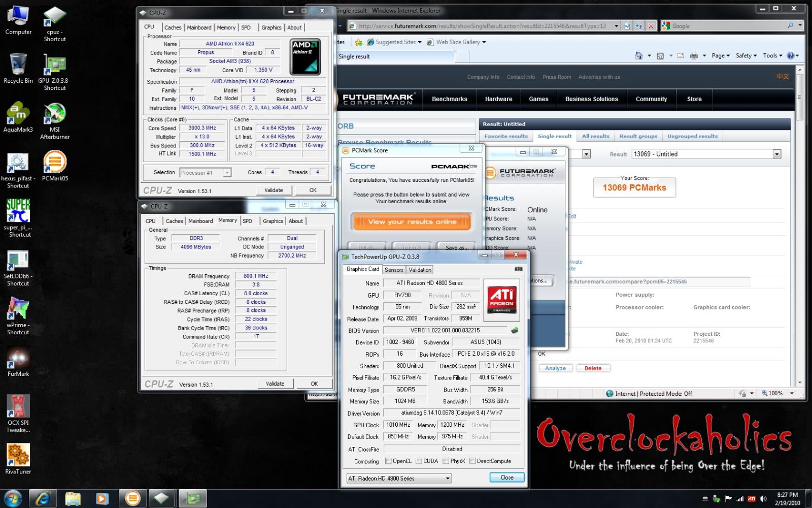Toggle the OpenCL checkbox in GPU-Z
The image size is (812, 508).
coord(388,461)
